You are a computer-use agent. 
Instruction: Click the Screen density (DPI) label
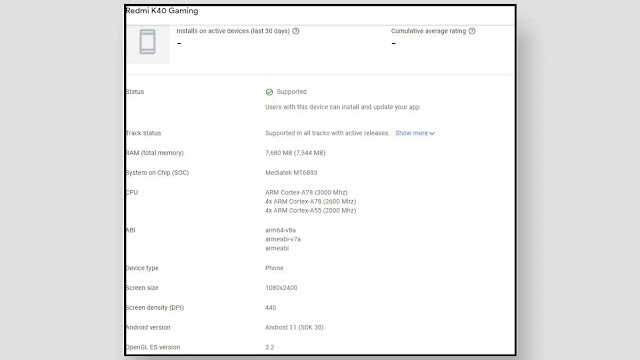pyautogui.click(x=155, y=308)
